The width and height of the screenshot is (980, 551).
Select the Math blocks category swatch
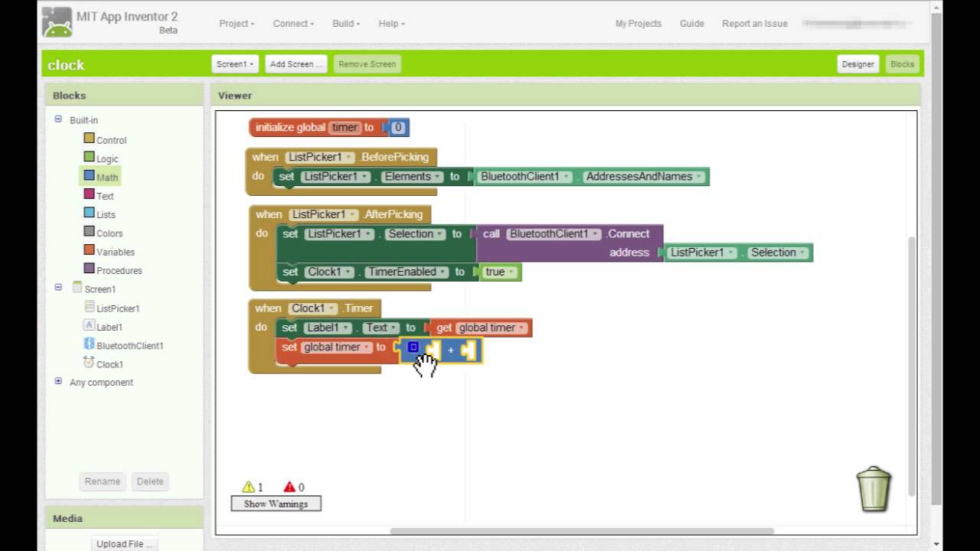[90, 176]
